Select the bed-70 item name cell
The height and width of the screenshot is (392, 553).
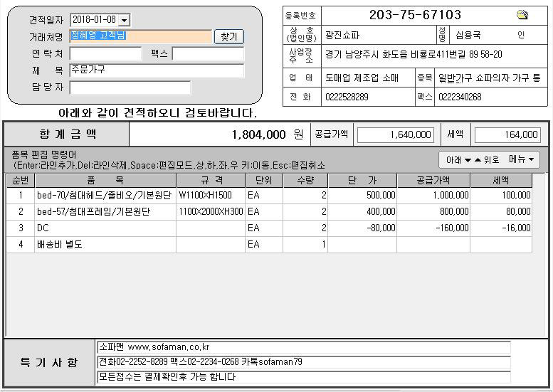tap(104, 195)
